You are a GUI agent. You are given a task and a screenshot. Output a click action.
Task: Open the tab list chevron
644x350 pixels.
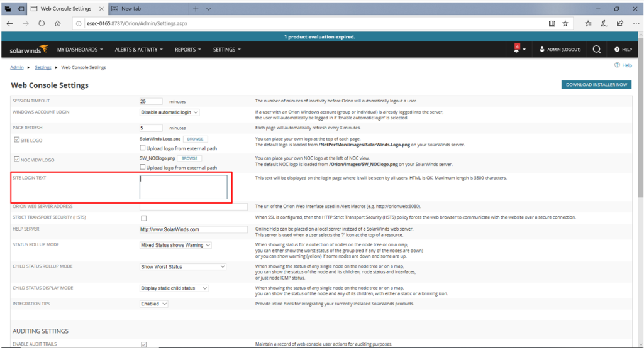tap(209, 9)
